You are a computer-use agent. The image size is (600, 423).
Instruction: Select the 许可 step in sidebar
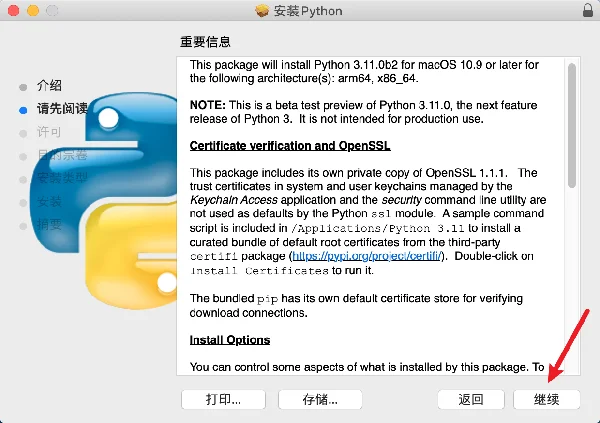tap(49, 132)
